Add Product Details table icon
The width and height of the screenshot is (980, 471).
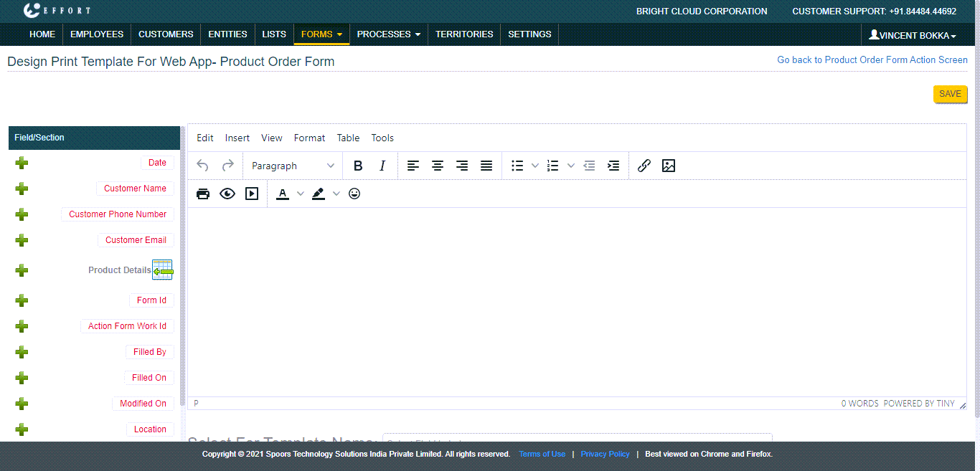pos(162,270)
